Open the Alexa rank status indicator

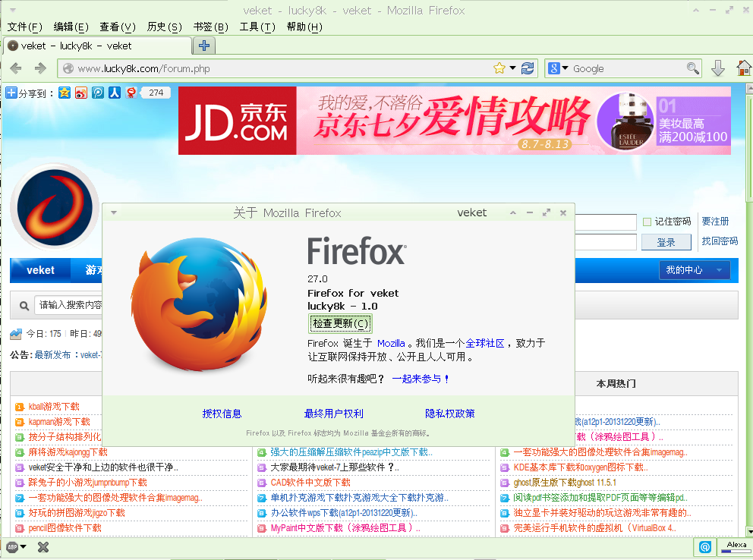(736, 547)
